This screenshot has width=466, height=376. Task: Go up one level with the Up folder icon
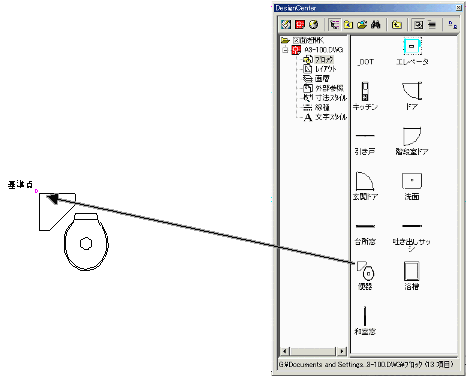point(397,24)
